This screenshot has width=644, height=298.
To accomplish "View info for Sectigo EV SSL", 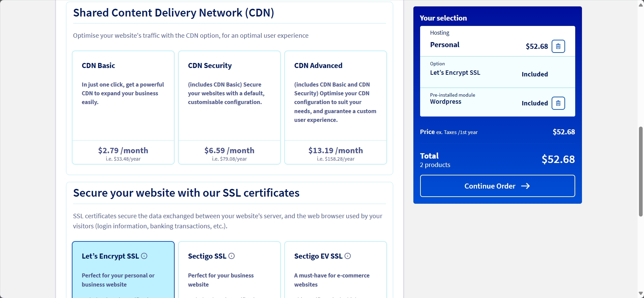I will 348,256.
